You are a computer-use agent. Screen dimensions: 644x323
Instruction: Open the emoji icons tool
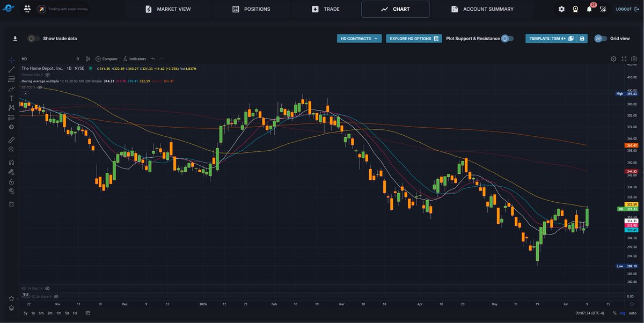[x=11, y=127]
